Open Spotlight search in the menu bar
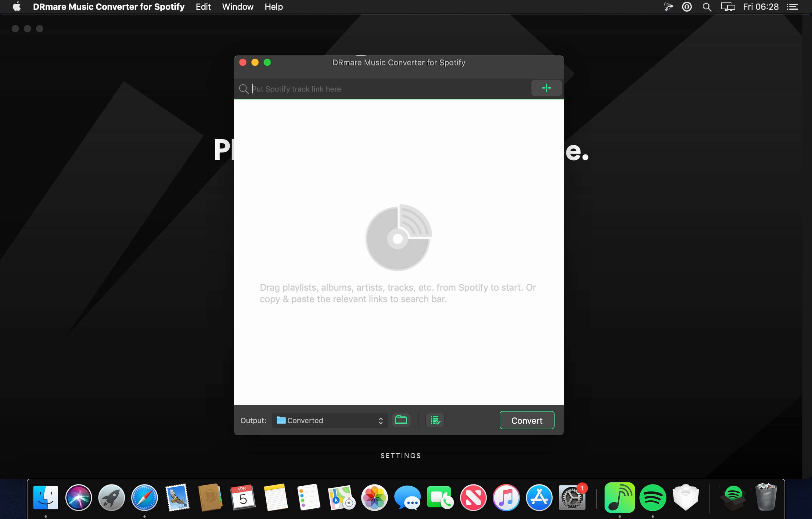 pyautogui.click(x=707, y=7)
